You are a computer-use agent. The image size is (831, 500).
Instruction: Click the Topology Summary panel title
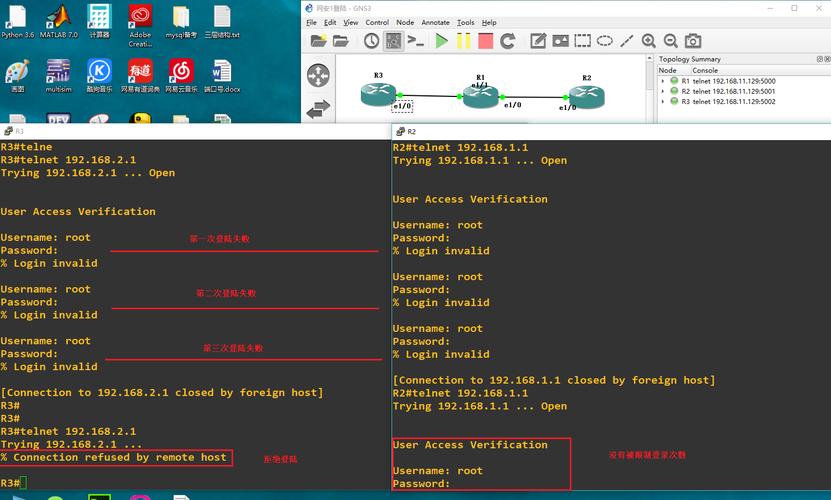point(689,59)
